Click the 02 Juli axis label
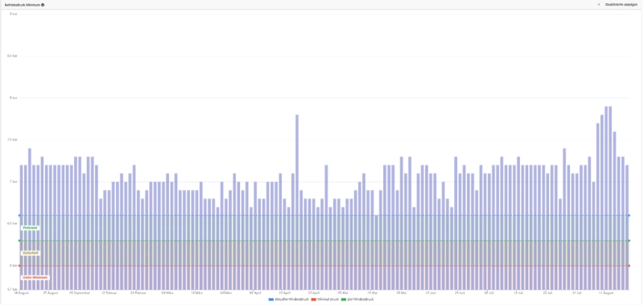Screen dimensions: 644x306 pyautogui.click(x=489, y=293)
